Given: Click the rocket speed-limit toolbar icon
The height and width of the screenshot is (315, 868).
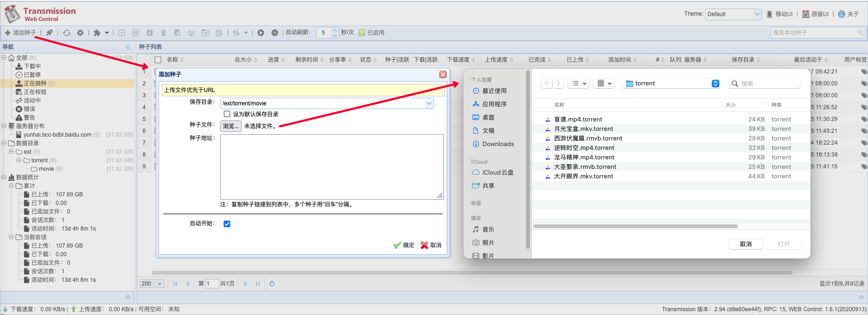Looking at the screenshot, I should (x=49, y=33).
